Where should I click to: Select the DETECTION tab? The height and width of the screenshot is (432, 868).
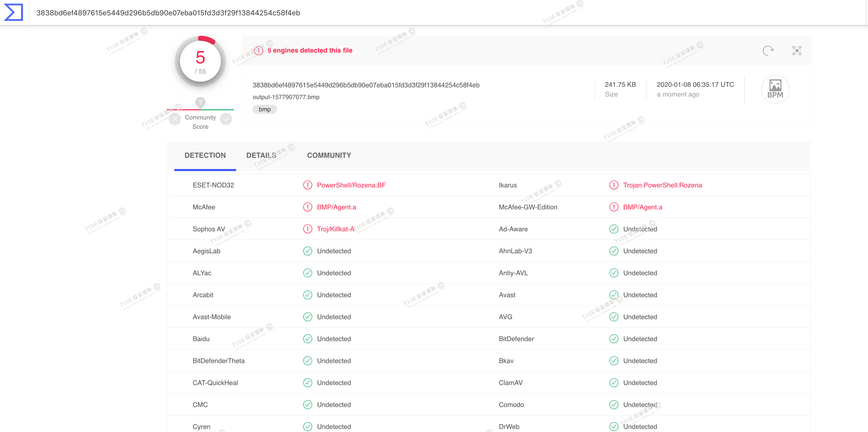pos(205,155)
